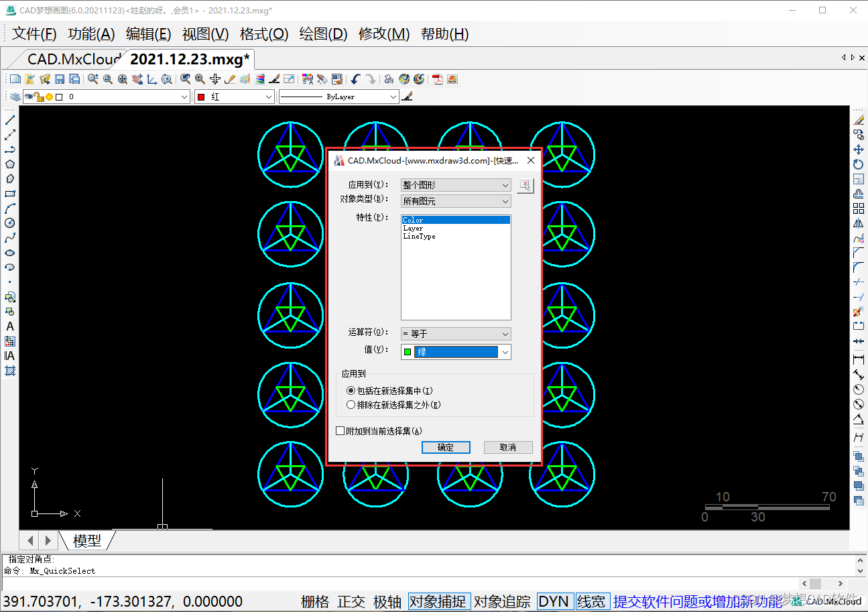The width and height of the screenshot is (868, 612).
Task: Click the red color swatch in toolbar
Action: pos(201,97)
